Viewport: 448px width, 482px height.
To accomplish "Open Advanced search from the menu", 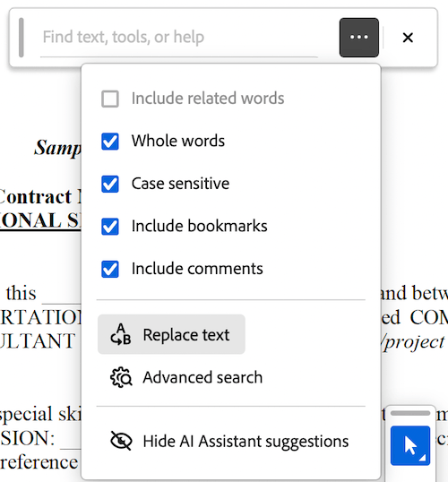I will (186, 377).
